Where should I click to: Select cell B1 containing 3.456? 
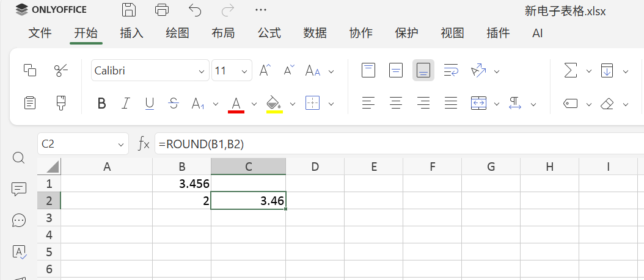tap(181, 183)
